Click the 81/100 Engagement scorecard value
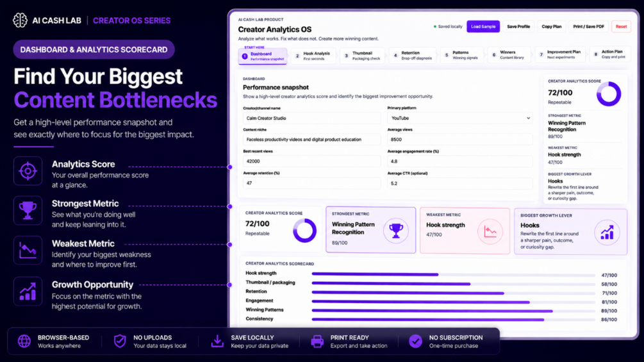 click(x=609, y=302)
